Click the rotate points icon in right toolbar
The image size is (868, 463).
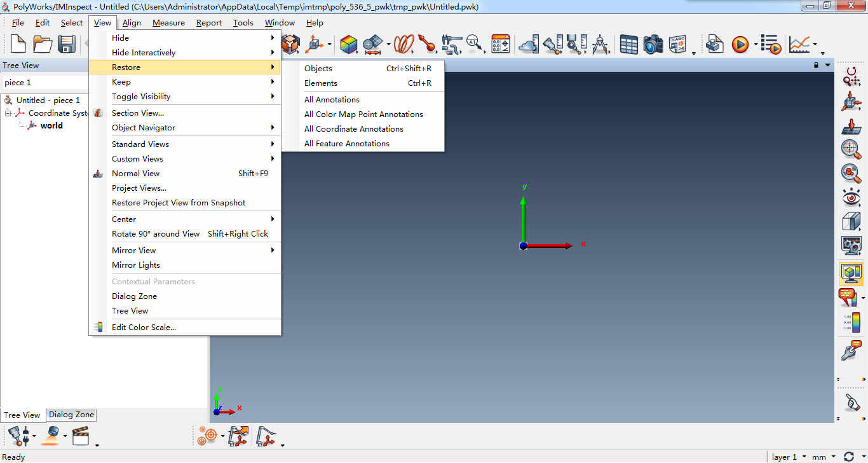[851, 76]
